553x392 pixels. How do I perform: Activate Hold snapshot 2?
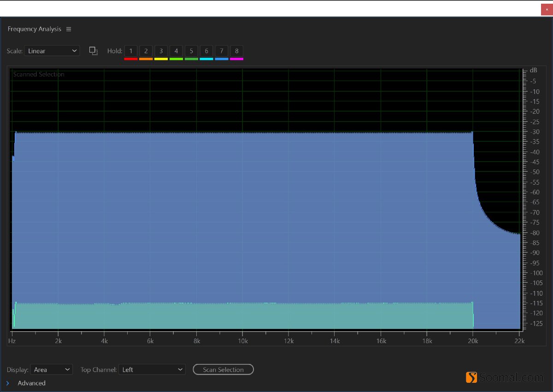146,51
